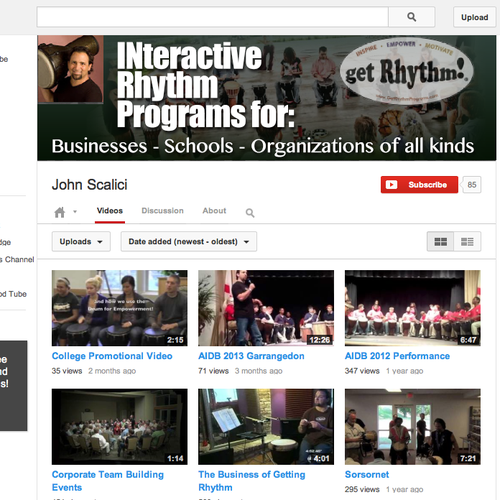Open the Sorsornet video link
The width and height of the screenshot is (500, 500).
(x=367, y=474)
